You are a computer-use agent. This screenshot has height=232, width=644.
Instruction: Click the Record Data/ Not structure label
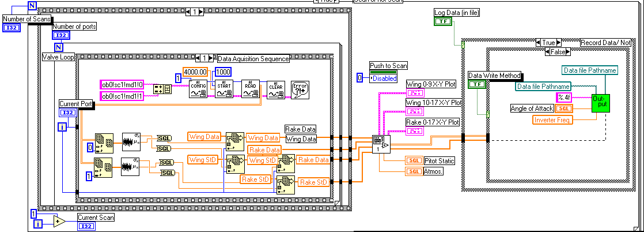[x=605, y=43]
